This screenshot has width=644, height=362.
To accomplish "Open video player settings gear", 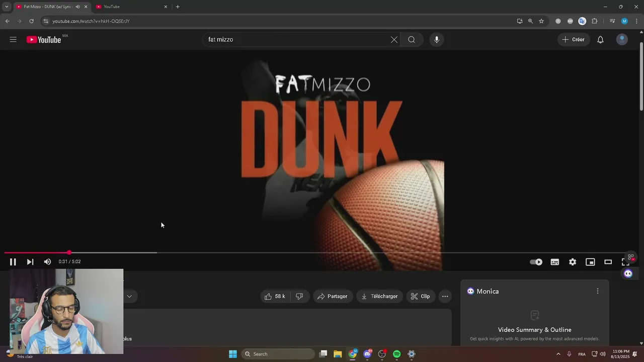I will (573, 262).
